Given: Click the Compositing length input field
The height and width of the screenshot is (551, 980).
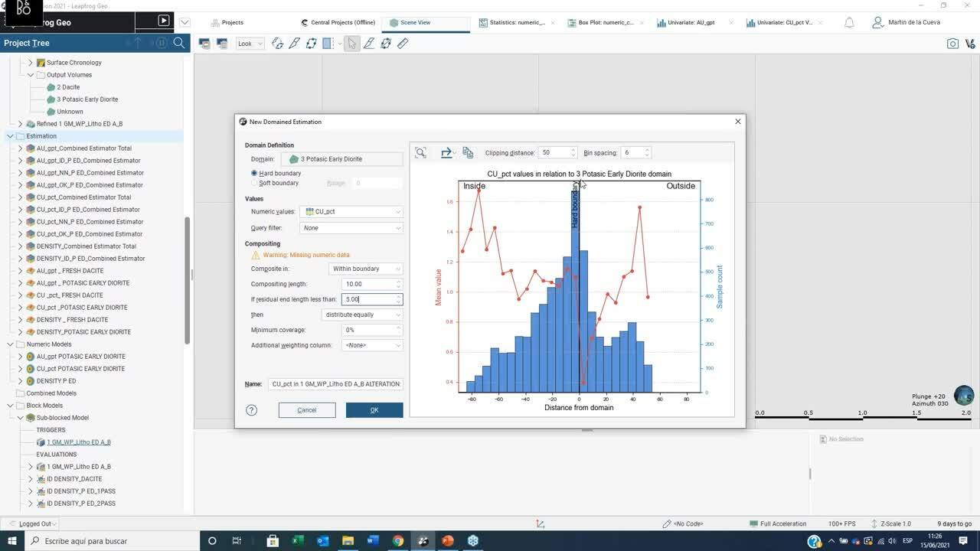Looking at the screenshot, I should coord(372,284).
